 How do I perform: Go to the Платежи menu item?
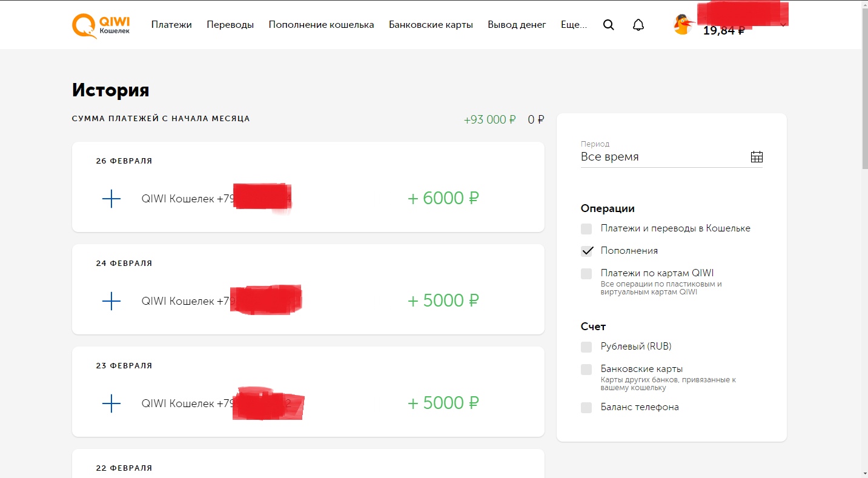coord(171,25)
